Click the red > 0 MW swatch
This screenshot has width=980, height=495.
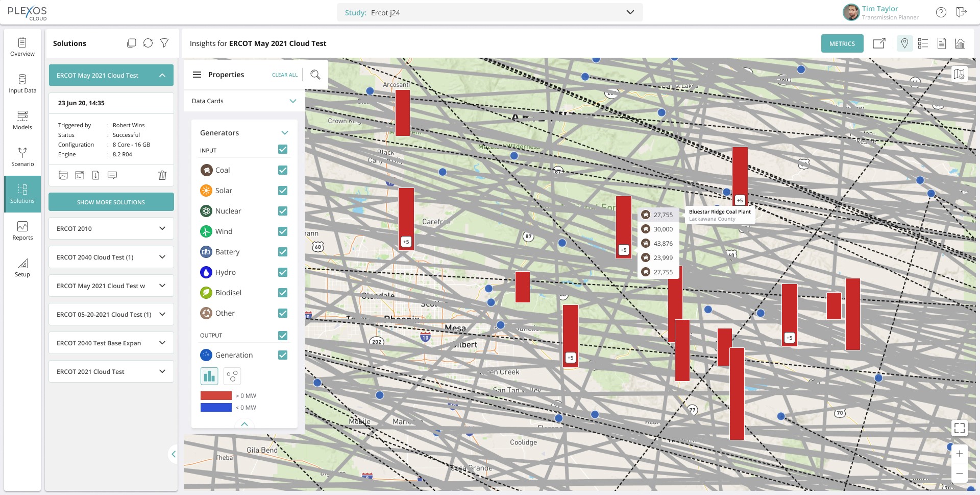pos(216,395)
